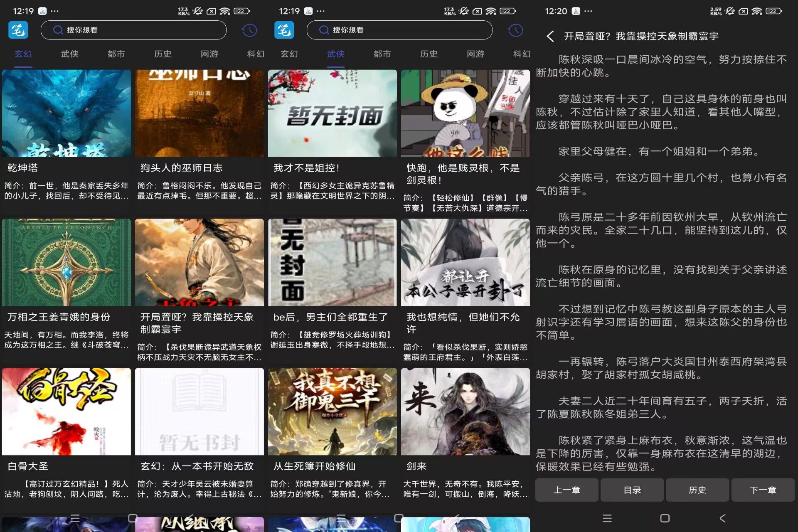Open recent apps with the navigation bar icon

(607, 519)
